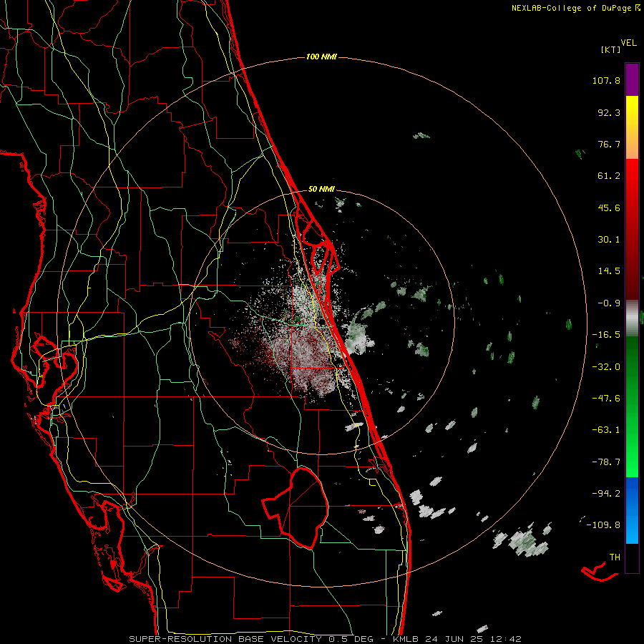Image resolution: width=644 pixels, height=644 pixels.
Task: Click the 30.1 velocity scale value
Action: point(609,240)
